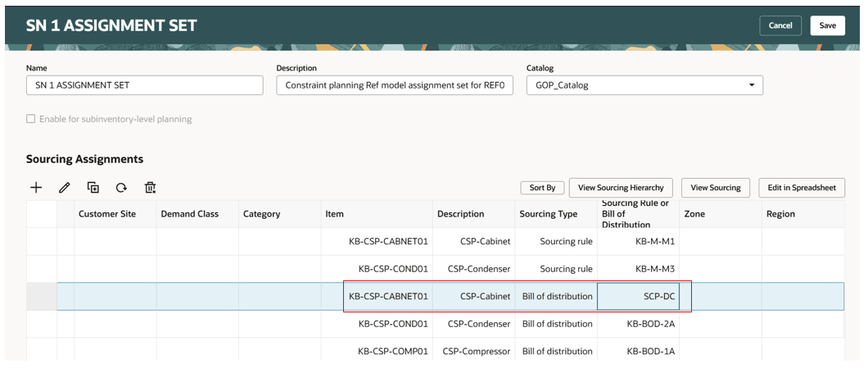Select KB-CSP-COND01 item in KB-M-M3 row
This screenshot has height=387, width=868.
(x=377, y=269)
